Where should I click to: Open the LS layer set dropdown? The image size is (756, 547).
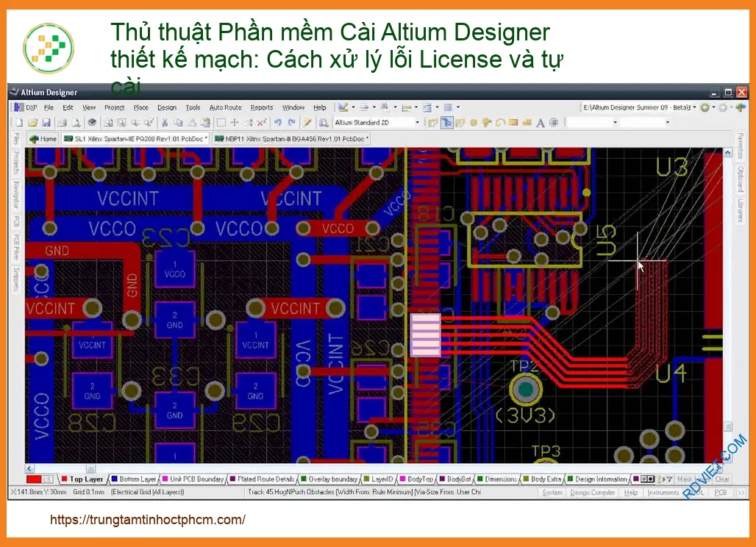point(47,479)
